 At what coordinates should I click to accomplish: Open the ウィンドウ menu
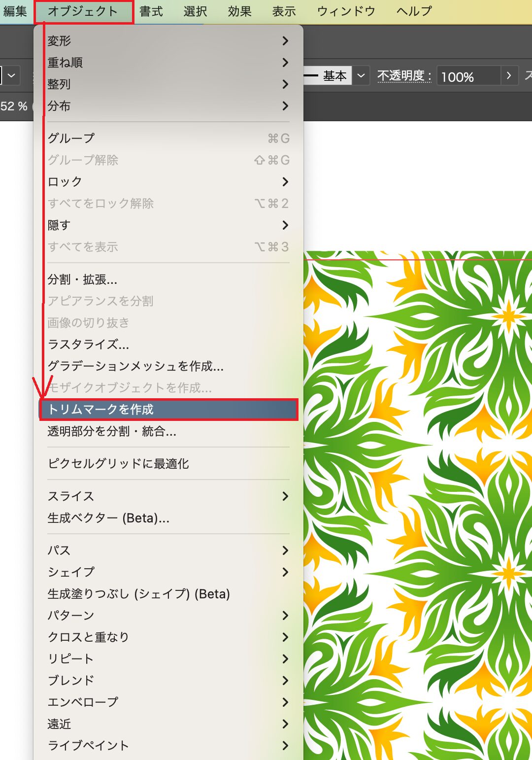[346, 11]
